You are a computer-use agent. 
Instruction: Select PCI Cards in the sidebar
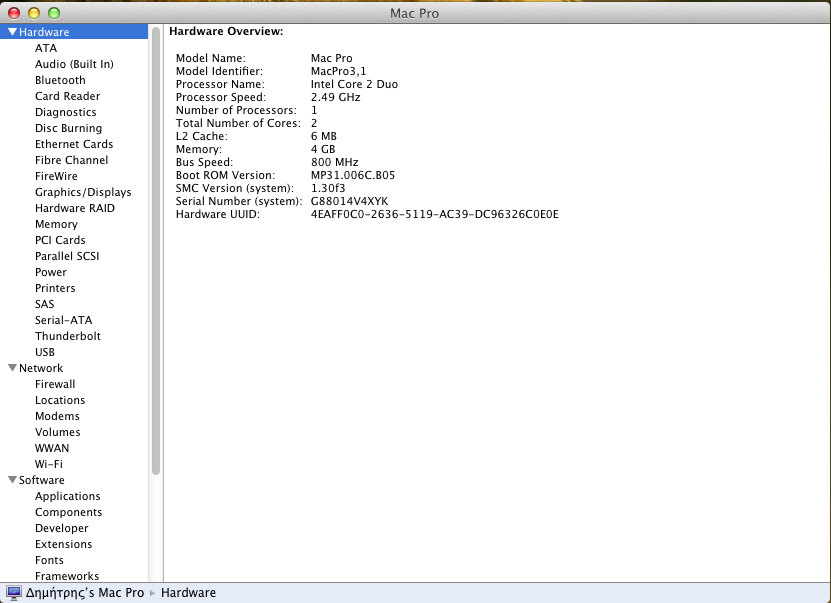click(x=60, y=240)
